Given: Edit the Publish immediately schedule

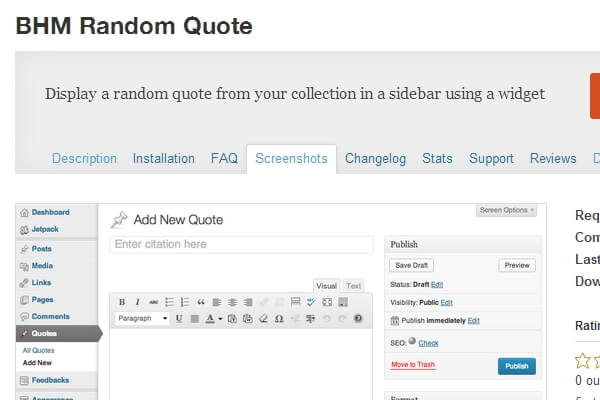Looking at the screenshot, I should point(474,320).
